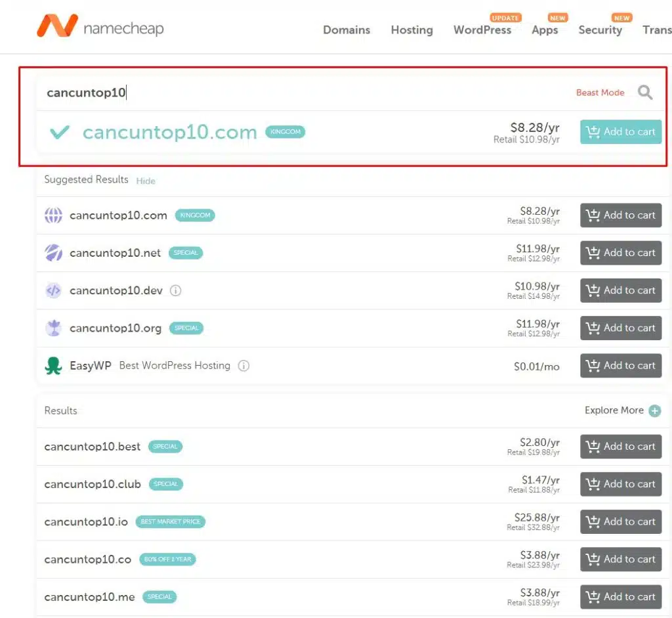The width and height of the screenshot is (672, 618).
Task: Add cancuntop10.me to cart
Action: (x=621, y=597)
